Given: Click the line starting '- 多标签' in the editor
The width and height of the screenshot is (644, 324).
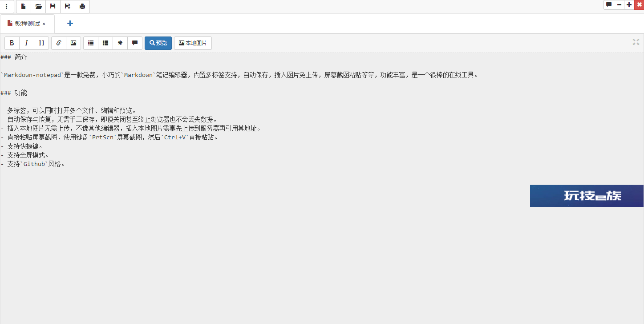Looking at the screenshot, I should [69, 111].
